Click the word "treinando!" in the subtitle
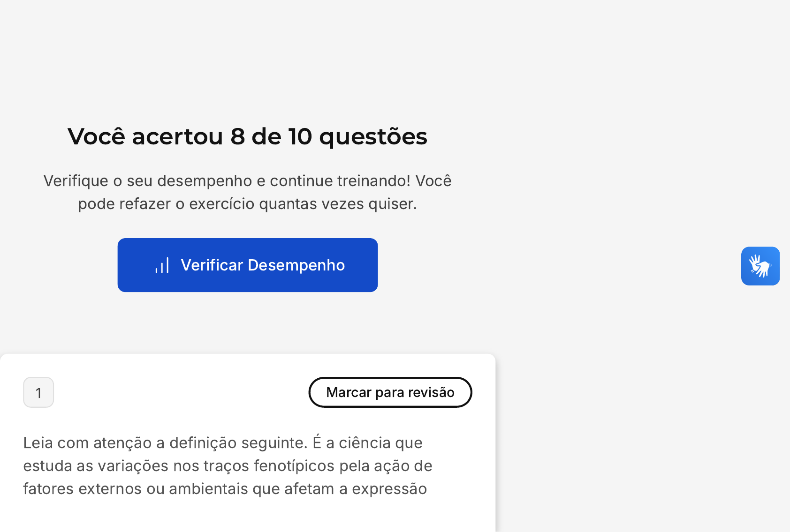Screen dimensions: 790x532 pyautogui.click(x=374, y=181)
